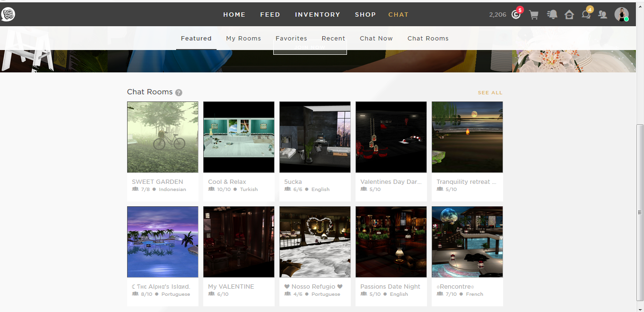Switch to the FEED section
Screen dimensions: 644x312
[x=270, y=14]
